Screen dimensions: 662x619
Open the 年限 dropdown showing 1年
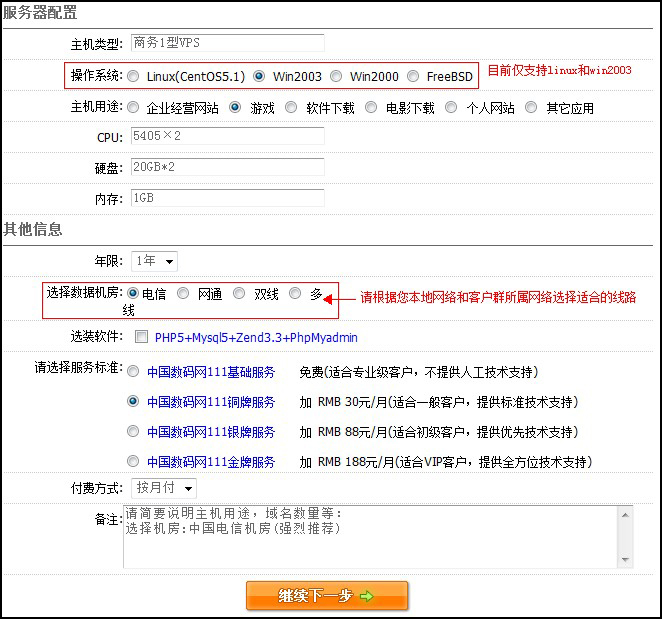coord(155,261)
